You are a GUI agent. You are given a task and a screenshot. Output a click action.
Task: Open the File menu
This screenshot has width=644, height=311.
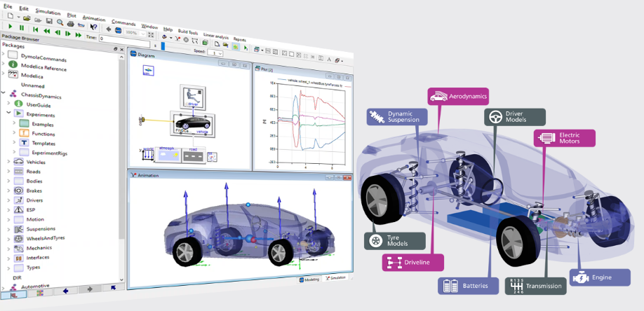tap(8, 6)
